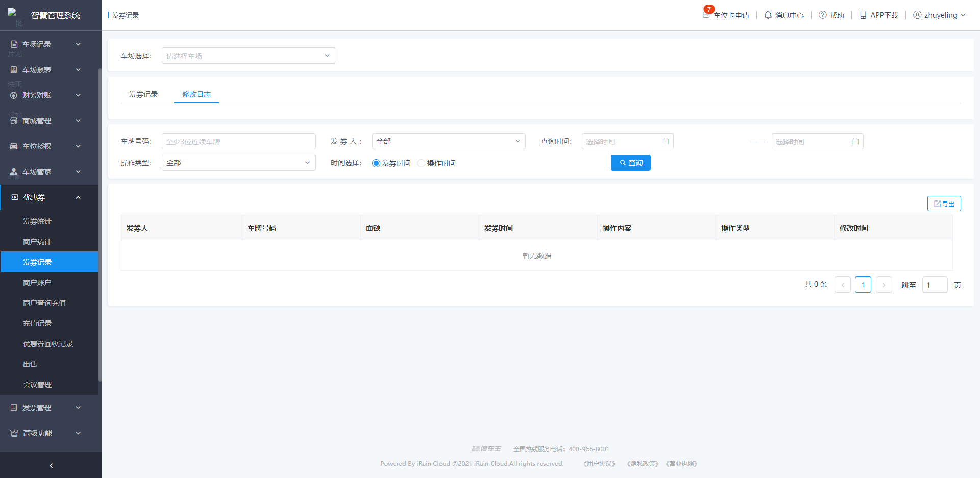Open the 操作类型 dropdown

[x=238, y=163]
